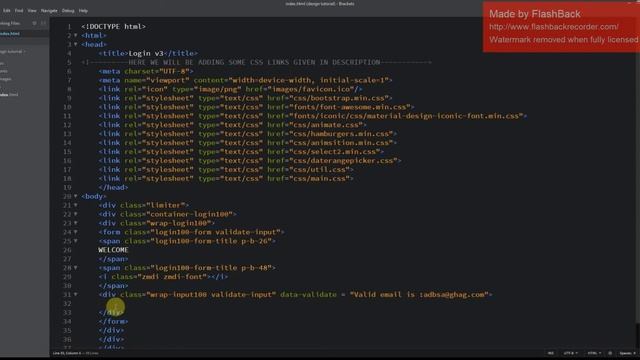Click the meta viewport line
Viewport: 640px width, 360px height.
click(x=245, y=80)
